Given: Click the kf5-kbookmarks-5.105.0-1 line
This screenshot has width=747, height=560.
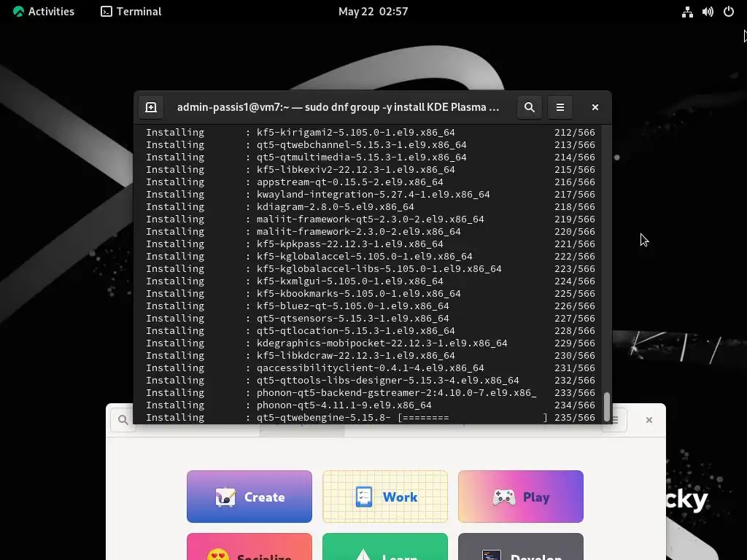Looking at the screenshot, I should [370, 293].
